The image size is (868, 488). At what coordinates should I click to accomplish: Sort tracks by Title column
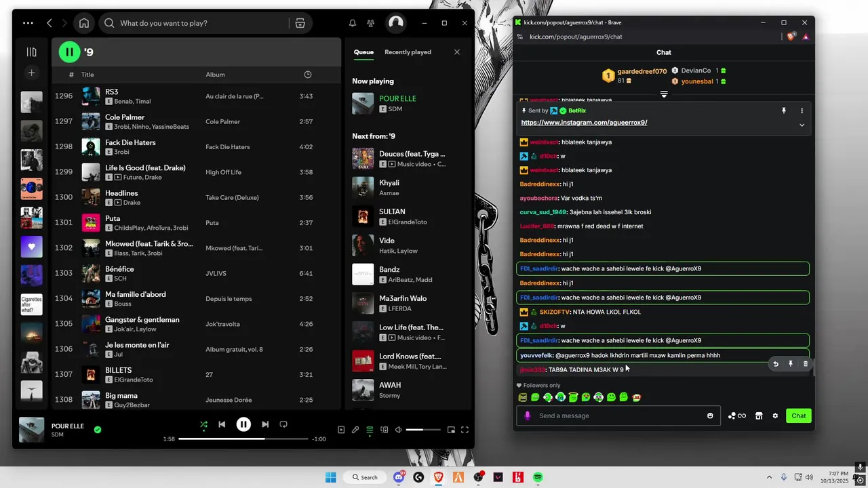pyautogui.click(x=87, y=75)
